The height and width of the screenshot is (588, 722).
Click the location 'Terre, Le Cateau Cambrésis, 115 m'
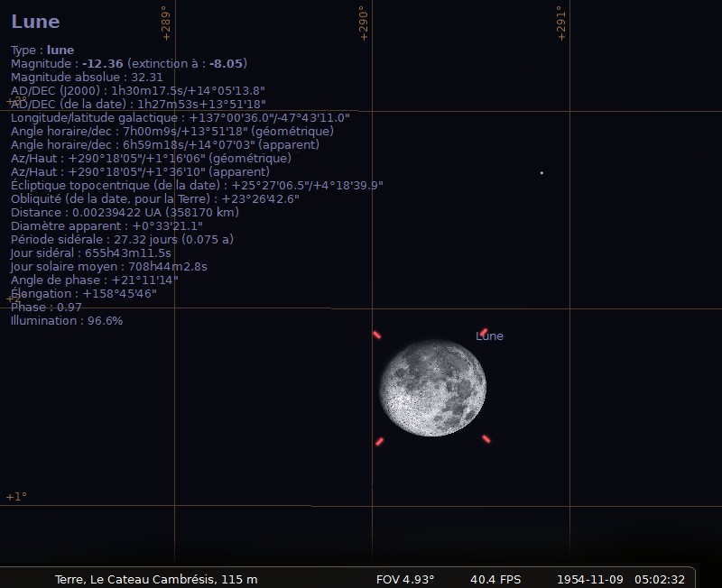(x=156, y=579)
